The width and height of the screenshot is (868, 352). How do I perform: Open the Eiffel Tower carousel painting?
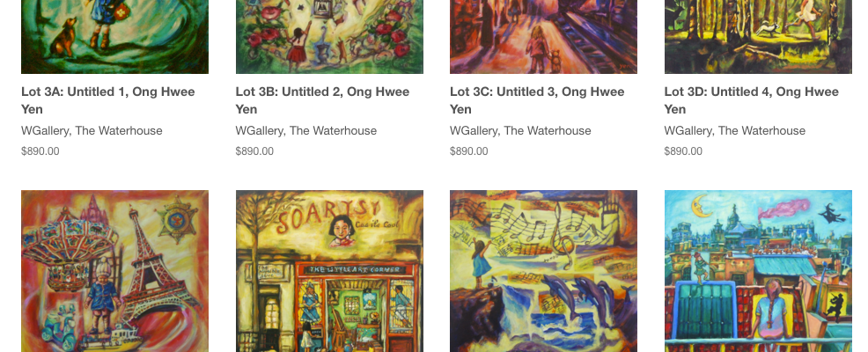coord(114,271)
